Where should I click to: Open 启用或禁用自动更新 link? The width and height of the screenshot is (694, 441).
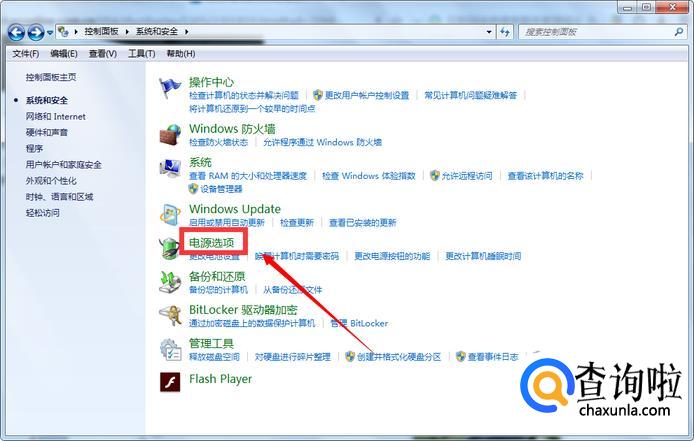[x=227, y=222]
